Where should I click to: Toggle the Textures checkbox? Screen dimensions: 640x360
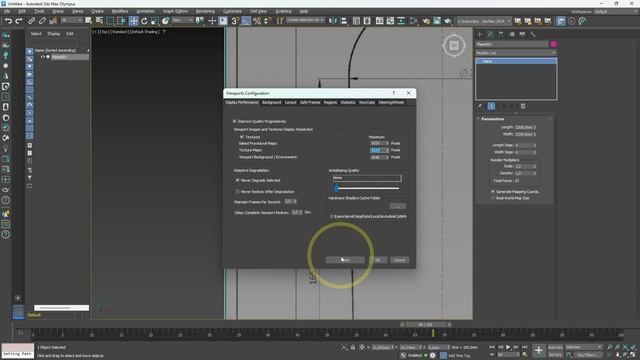click(x=242, y=137)
